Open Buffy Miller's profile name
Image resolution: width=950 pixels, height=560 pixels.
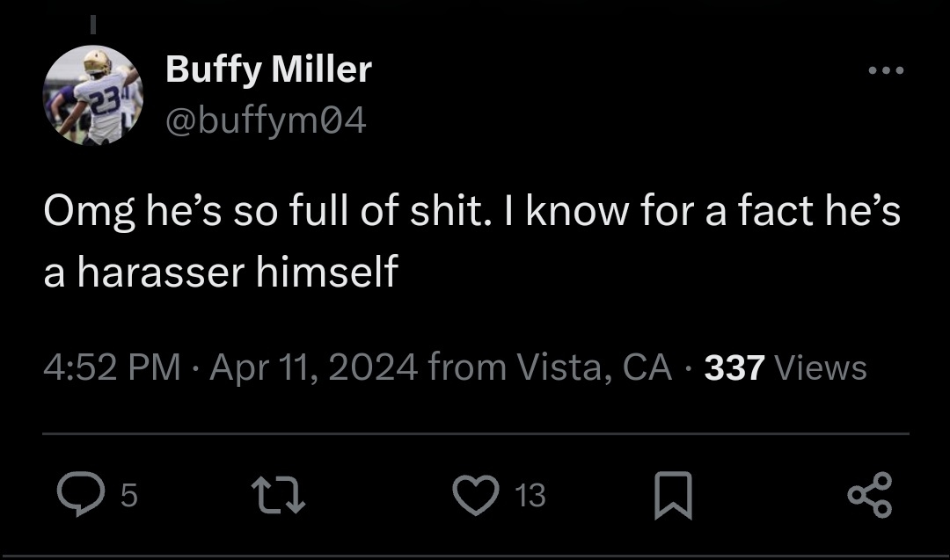[267, 69]
